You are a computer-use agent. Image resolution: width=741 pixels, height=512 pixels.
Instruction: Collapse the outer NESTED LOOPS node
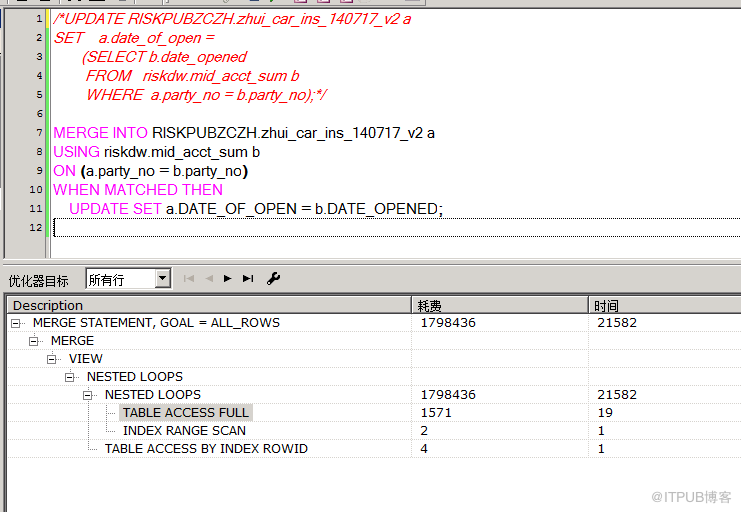pos(69,377)
